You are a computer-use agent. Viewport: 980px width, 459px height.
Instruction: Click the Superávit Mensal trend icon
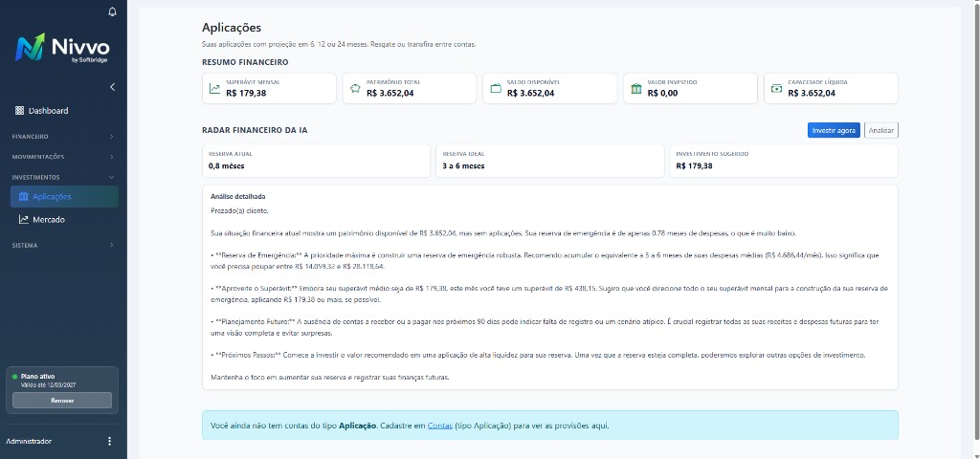coord(215,89)
